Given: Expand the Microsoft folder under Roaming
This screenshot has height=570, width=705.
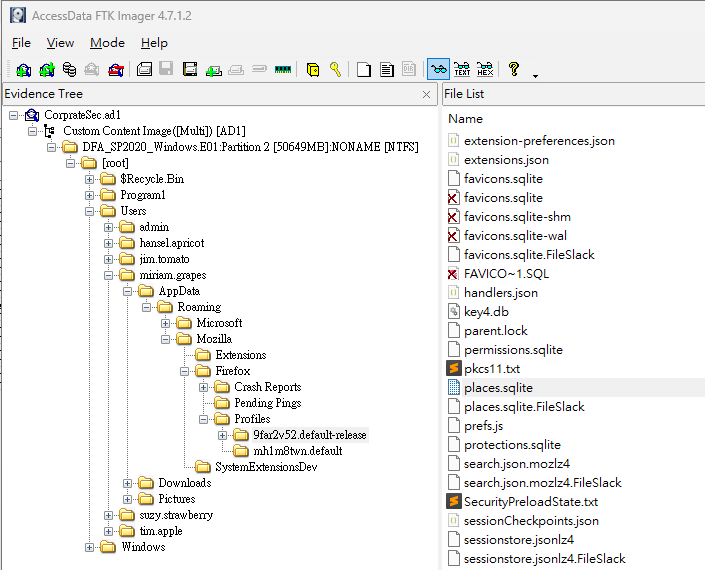Looking at the screenshot, I should pos(165,323).
